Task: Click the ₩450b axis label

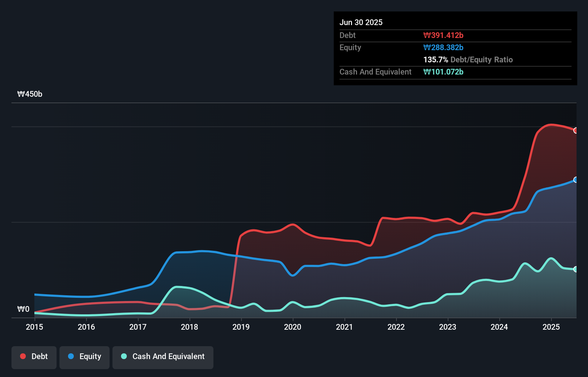Action: pos(30,94)
